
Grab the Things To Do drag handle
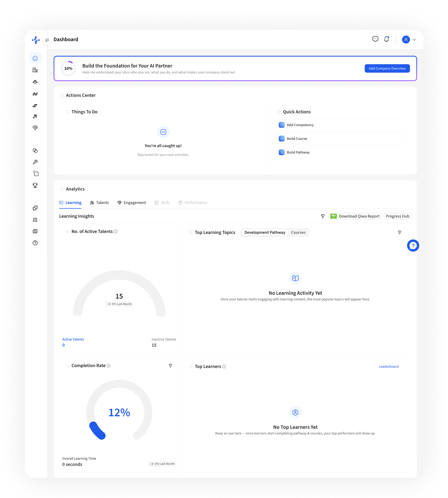(68, 112)
